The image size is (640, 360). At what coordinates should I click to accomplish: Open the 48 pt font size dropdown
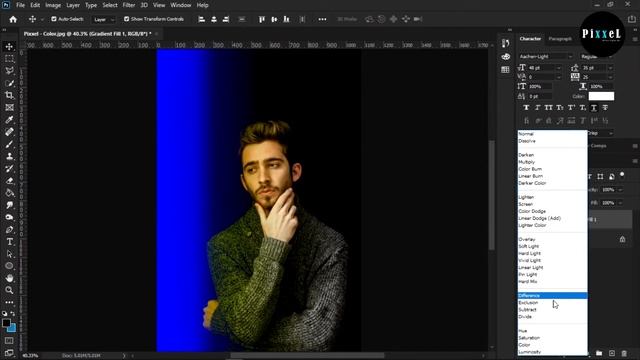point(559,68)
